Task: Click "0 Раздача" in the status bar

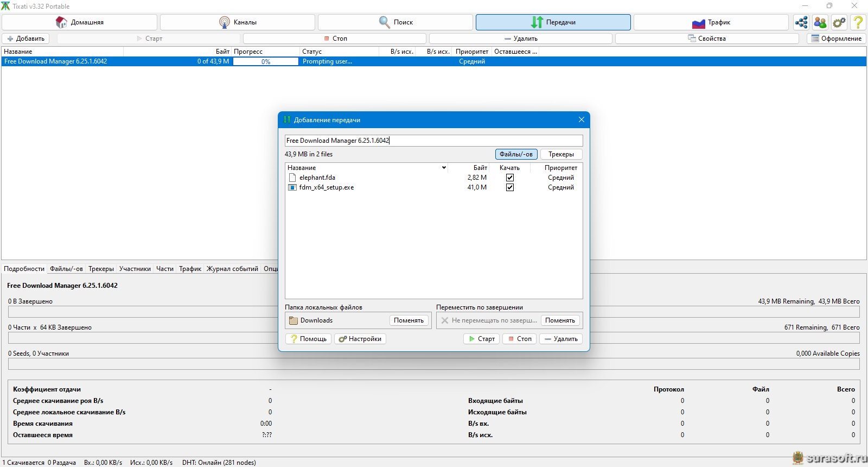Action: 62,463
